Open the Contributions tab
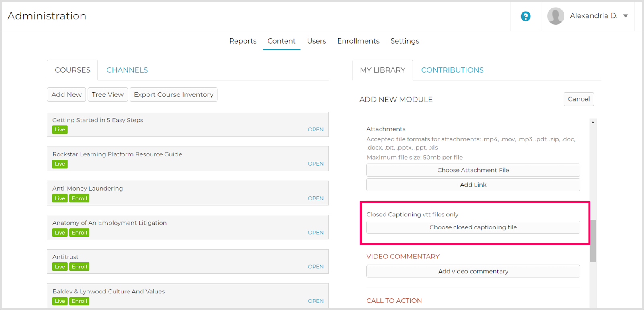The width and height of the screenshot is (644, 310). tap(452, 70)
